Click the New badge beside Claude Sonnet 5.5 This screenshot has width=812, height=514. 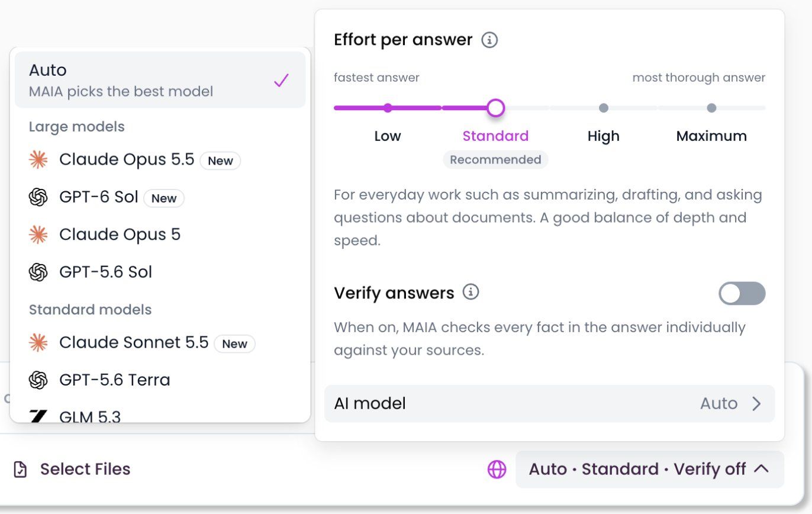tap(234, 344)
